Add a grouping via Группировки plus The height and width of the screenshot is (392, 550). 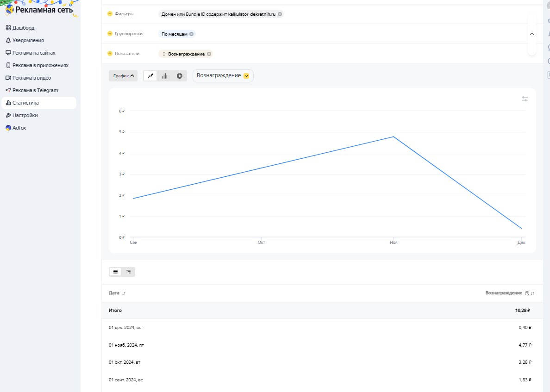110,34
